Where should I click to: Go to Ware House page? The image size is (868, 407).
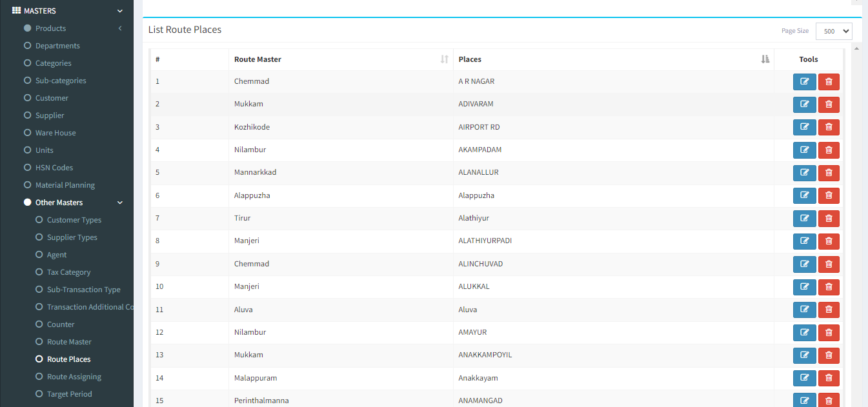coord(56,133)
